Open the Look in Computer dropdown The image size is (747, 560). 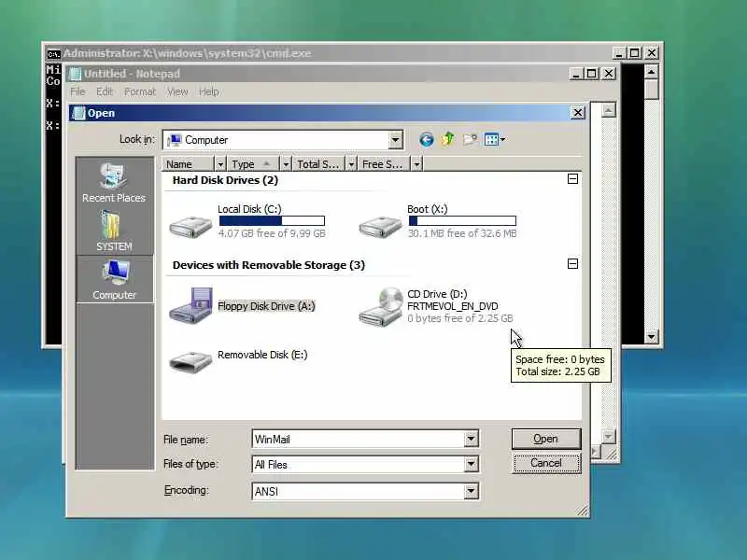395,140
